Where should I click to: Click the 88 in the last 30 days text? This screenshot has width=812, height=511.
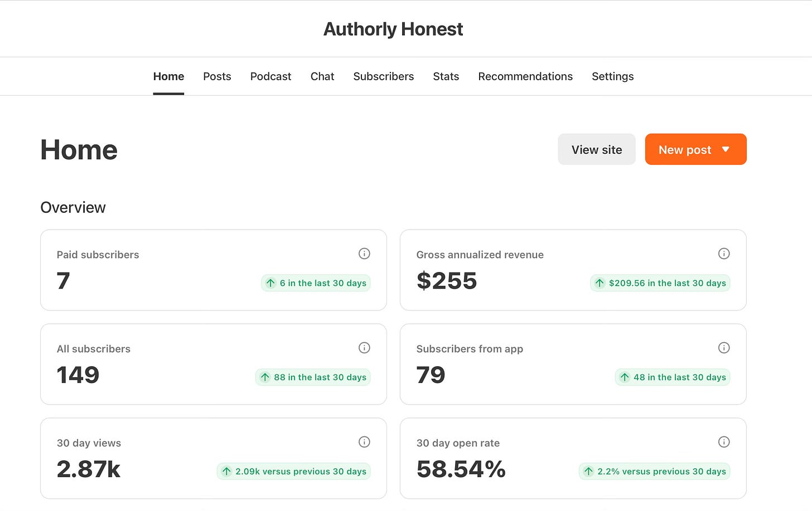click(x=320, y=377)
